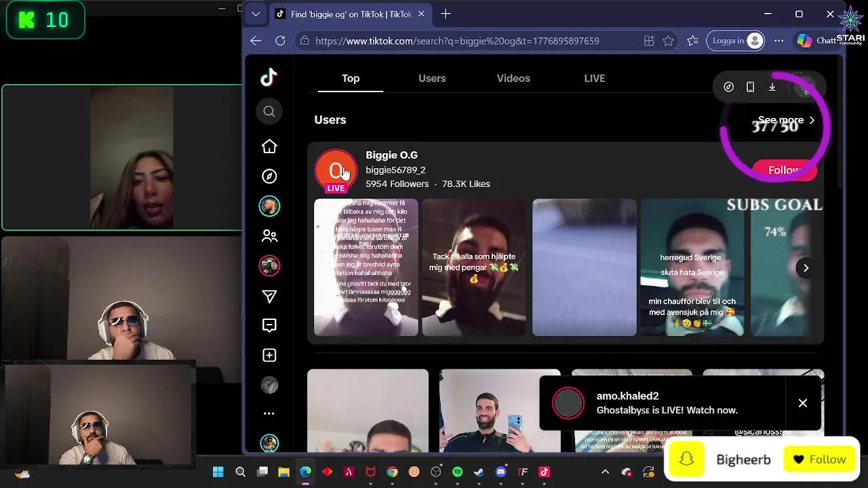Open the video of man holding phone
868x488 pixels.
pyautogui.click(x=500, y=411)
